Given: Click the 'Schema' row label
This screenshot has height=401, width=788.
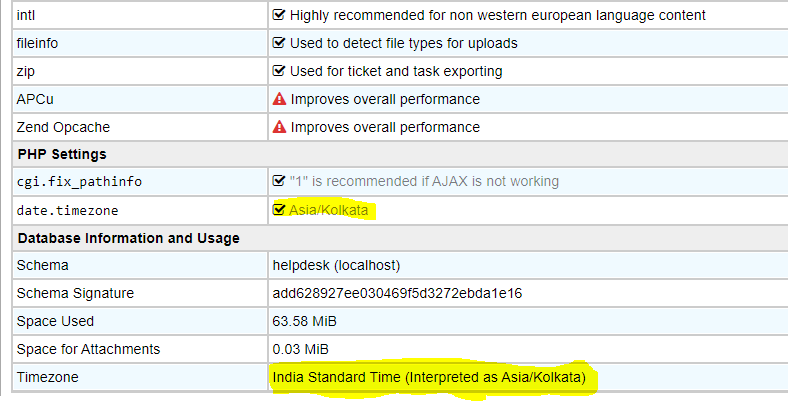Looking at the screenshot, I should pos(42,265).
